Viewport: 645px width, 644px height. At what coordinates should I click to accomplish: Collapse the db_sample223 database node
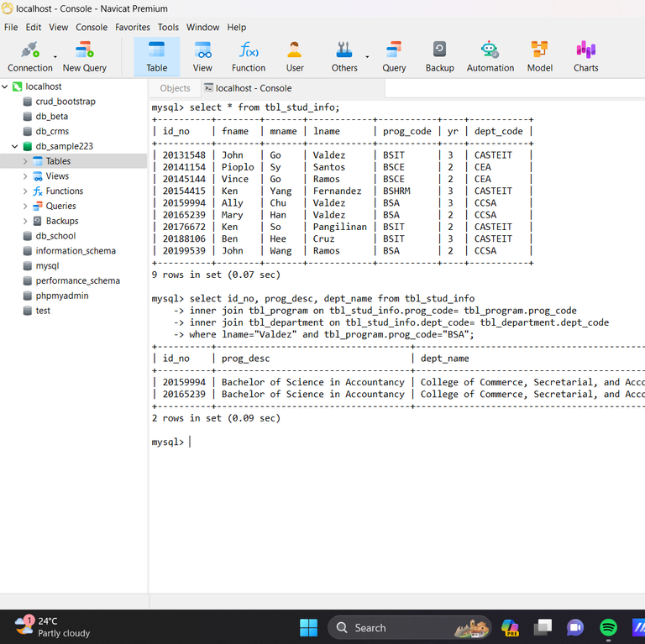(x=15, y=146)
